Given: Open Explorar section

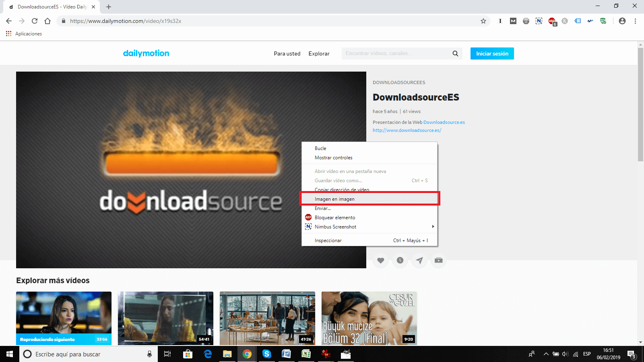Looking at the screenshot, I should click(319, 53).
